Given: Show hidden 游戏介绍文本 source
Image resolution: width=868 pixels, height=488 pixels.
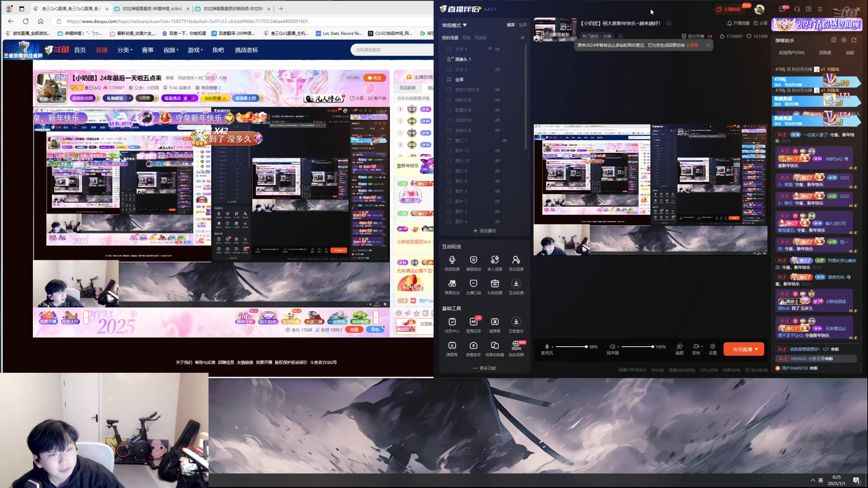Looking at the screenshot, I should 497,90.
